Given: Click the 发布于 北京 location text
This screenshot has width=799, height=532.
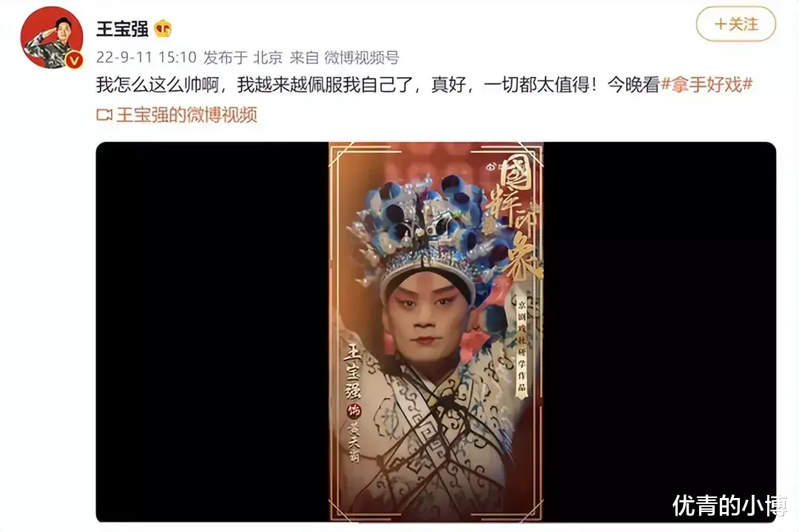Looking at the screenshot, I should pos(243,58).
